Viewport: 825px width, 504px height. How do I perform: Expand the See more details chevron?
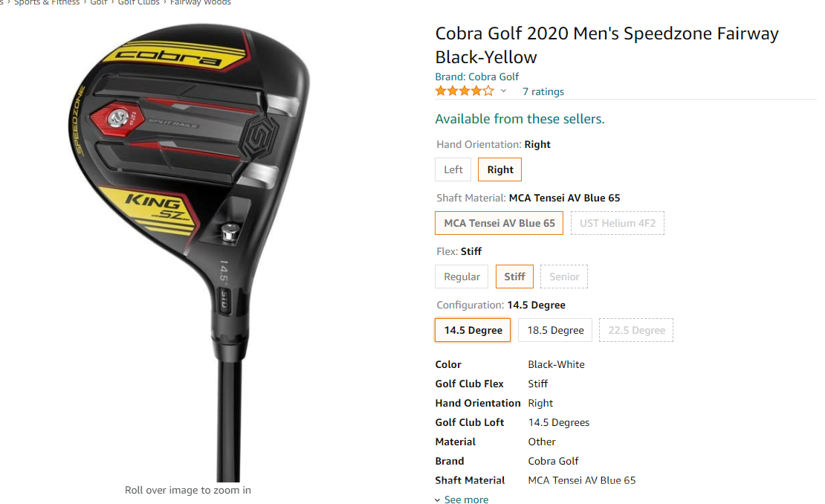point(438,500)
